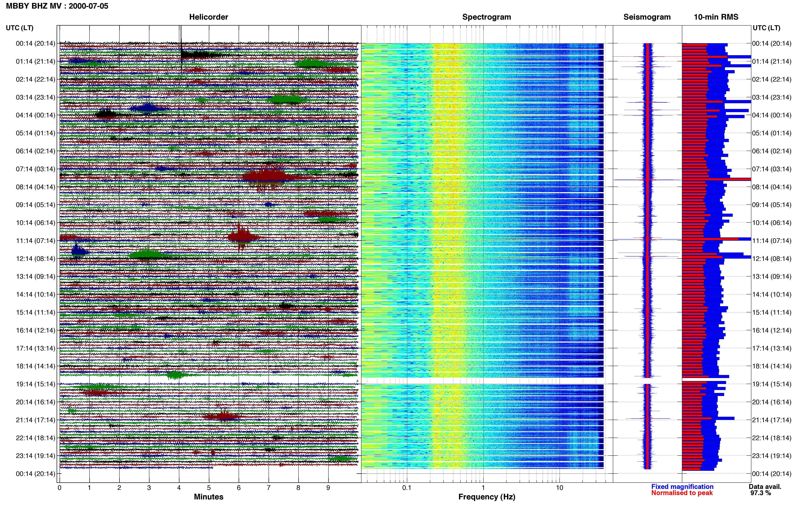Select the Helicorder panel heading
The width and height of the screenshot is (812, 508).
209,17
